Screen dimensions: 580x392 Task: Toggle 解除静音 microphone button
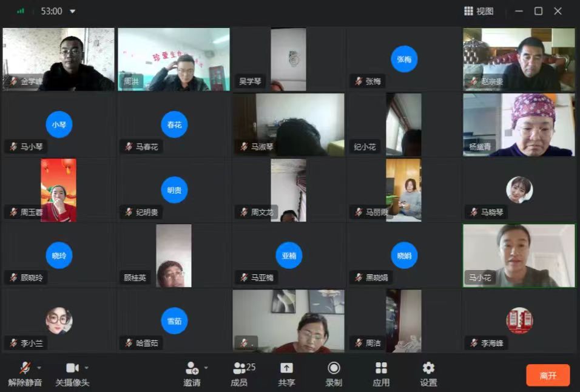[x=24, y=373]
